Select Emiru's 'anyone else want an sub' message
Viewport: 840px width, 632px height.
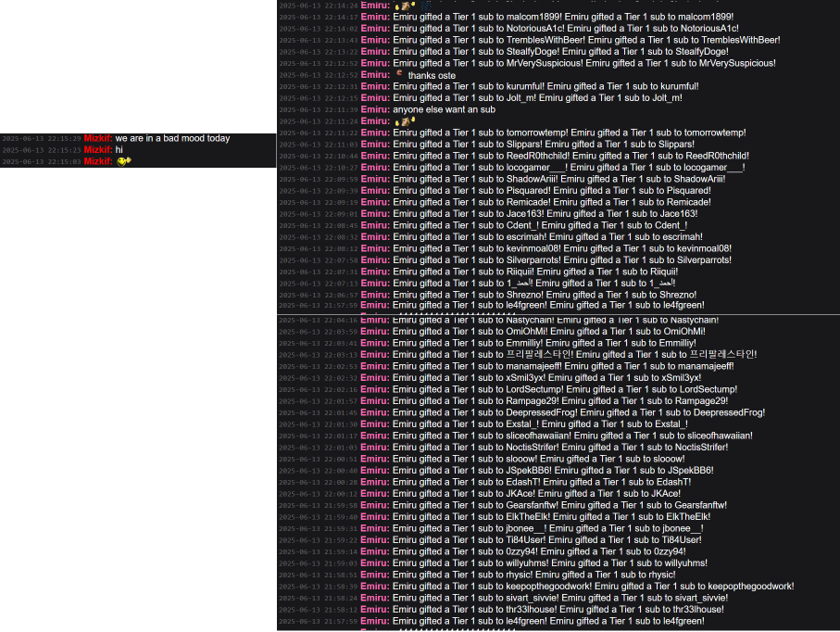[445, 109]
